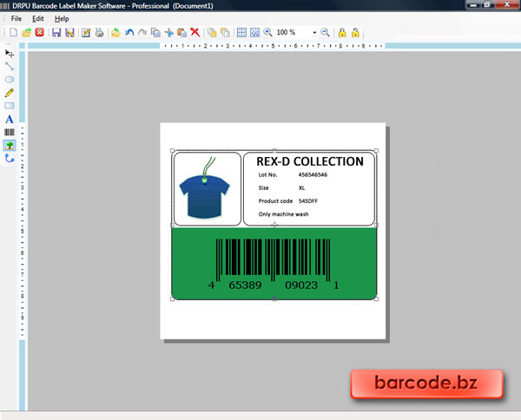Close document with the red X box icon
The image size is (521, 420).
point(40,32)
